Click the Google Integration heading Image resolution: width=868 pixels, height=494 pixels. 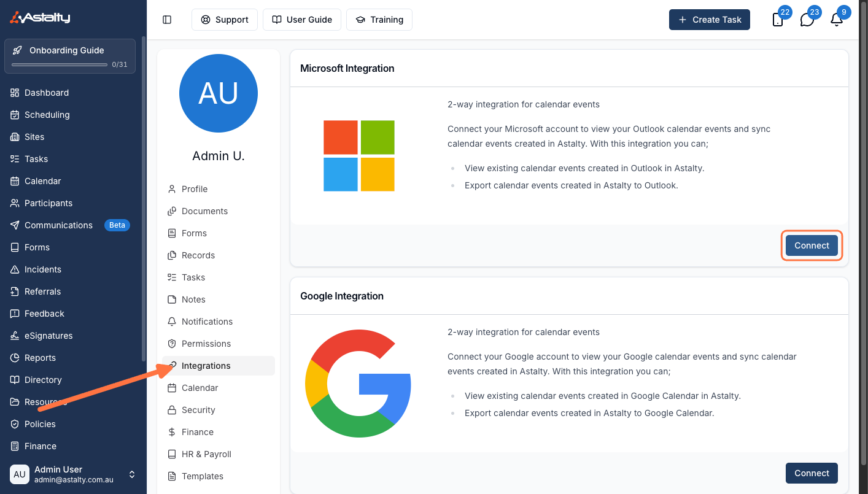[342, 296]
